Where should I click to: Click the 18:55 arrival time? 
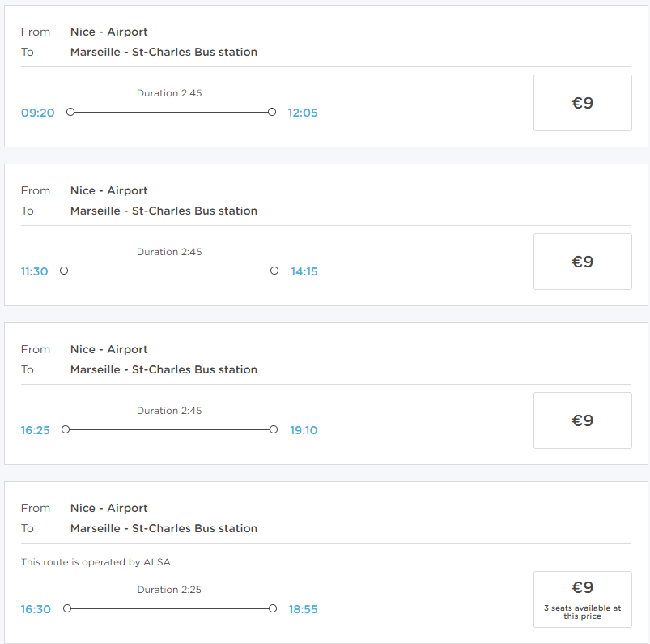303,609
